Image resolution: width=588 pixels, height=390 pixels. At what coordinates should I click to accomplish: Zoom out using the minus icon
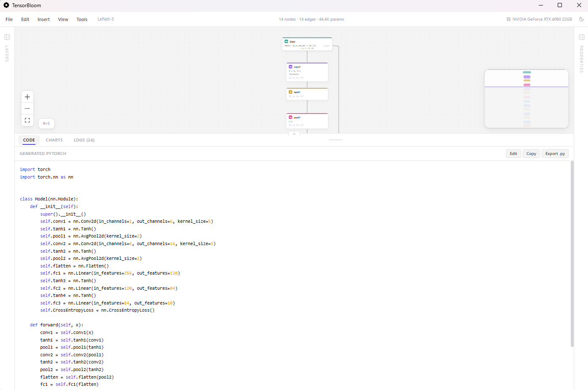[x=27, y=108]
